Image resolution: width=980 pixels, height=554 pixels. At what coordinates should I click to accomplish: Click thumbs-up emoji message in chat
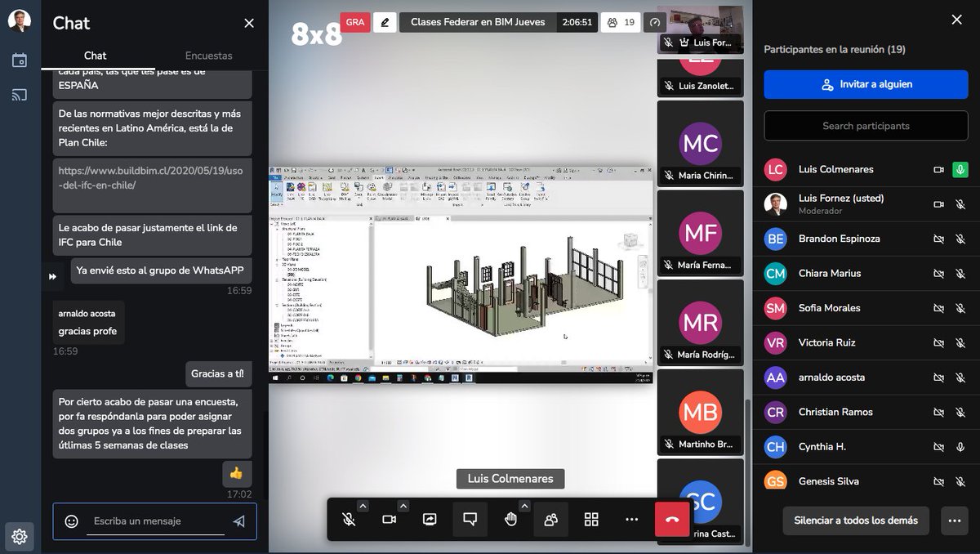point(237,473)
